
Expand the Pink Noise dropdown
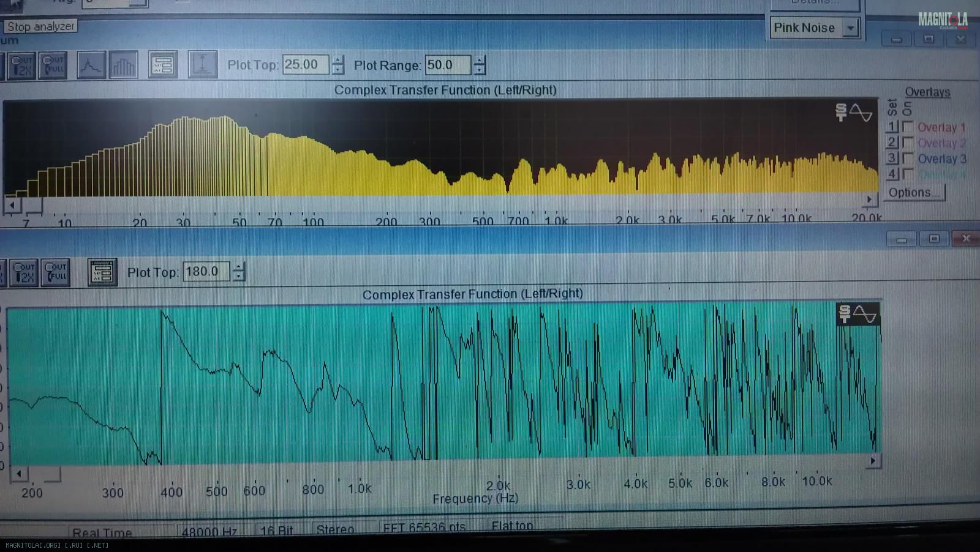[x=851, y=28]
